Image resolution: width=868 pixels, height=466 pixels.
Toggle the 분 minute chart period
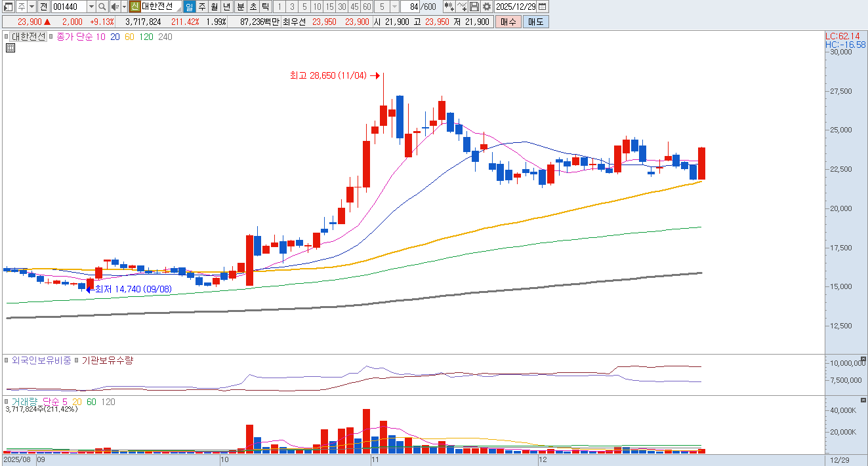[x=240, y=7]
